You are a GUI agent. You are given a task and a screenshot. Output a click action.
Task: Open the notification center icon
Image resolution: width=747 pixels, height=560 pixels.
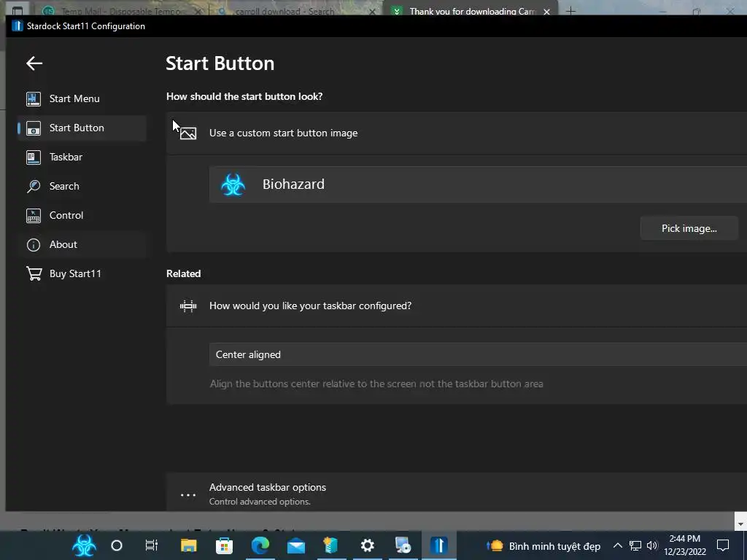click(723, 545)
